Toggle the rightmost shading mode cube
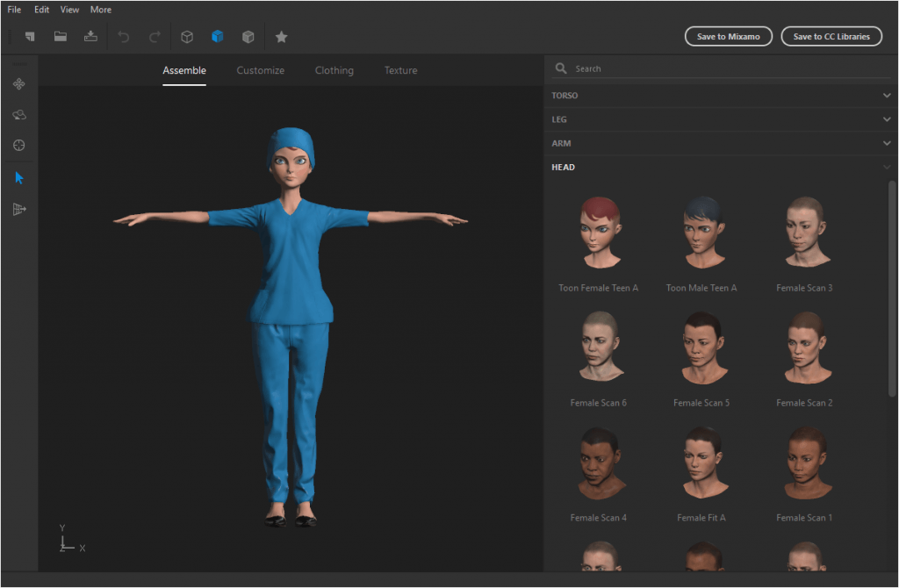Viewport: 899px width, 588px height. (x=248, y=36)
